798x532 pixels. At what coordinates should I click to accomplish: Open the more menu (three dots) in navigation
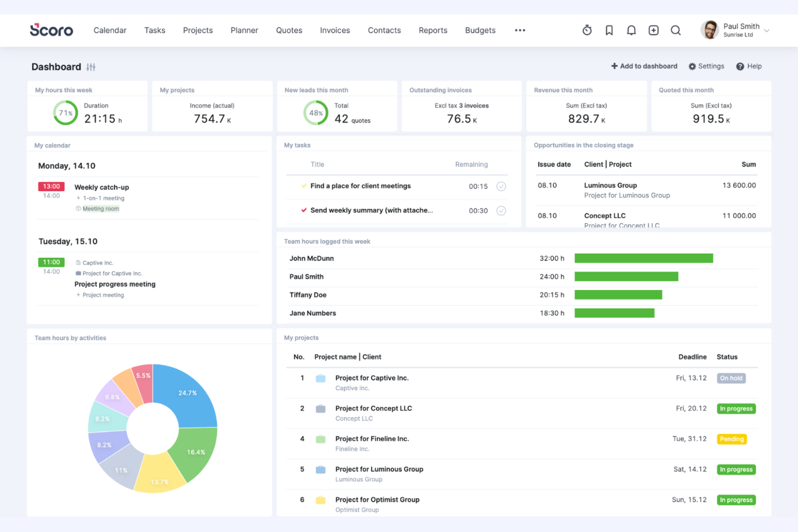tap(520, 30)
